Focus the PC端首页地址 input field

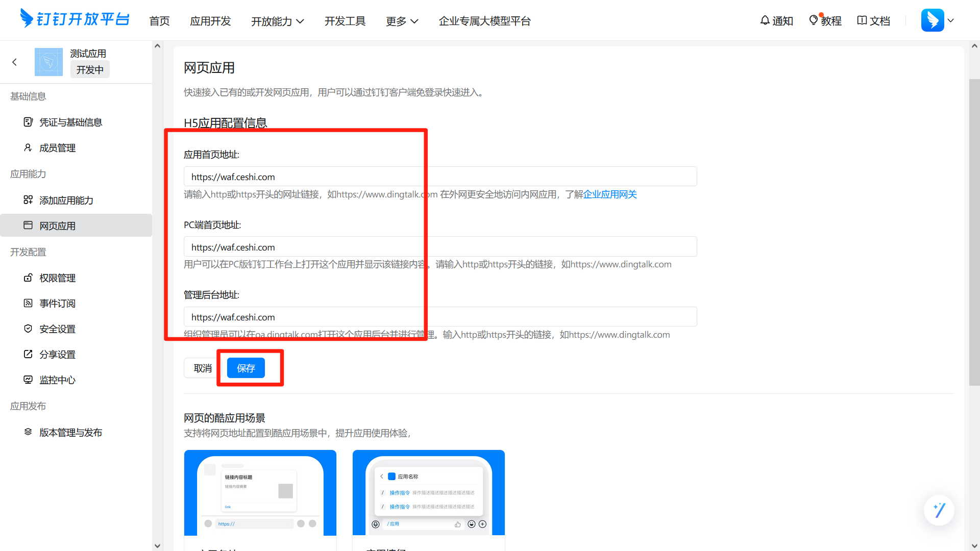[440, 247]
